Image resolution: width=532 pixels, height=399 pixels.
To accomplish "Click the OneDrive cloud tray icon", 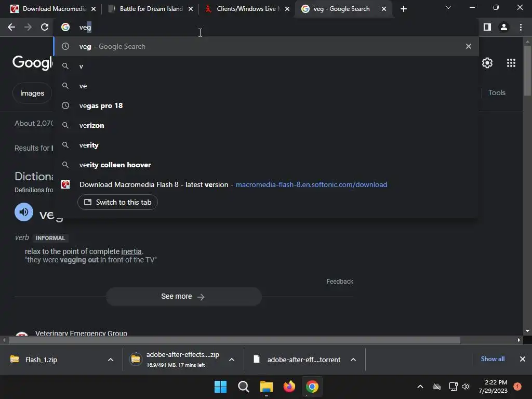I will (x=437, y=387).
